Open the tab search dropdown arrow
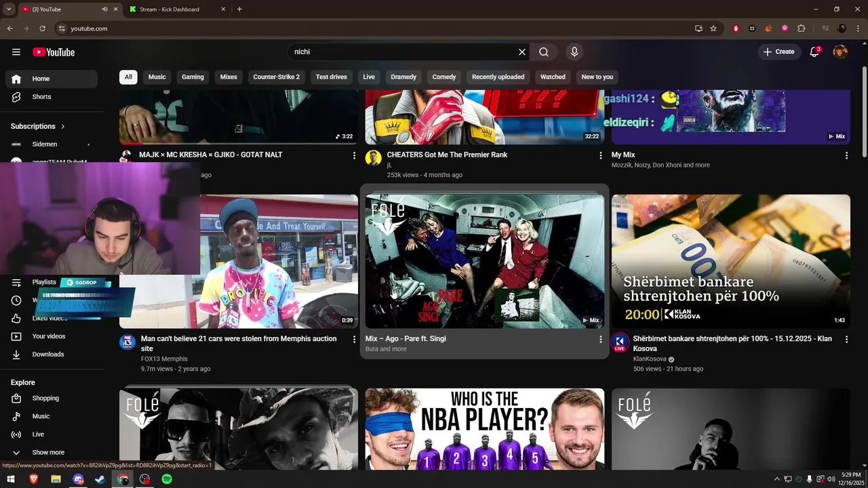Screen dimensions: 868x488 (x=9, y=9)
